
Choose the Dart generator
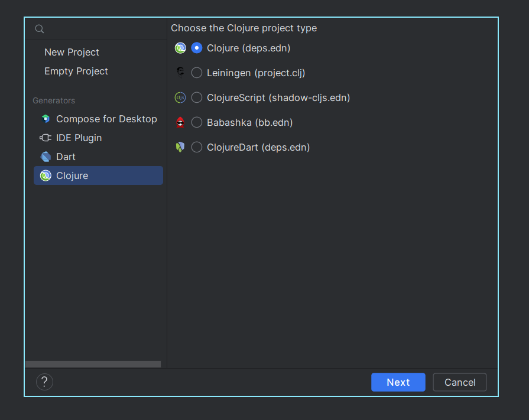[98, 157]
